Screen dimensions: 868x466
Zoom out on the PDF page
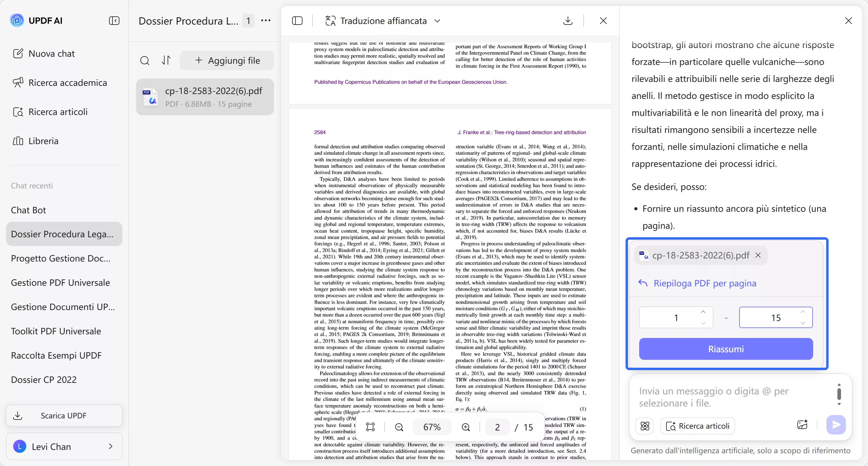(399, 427)
